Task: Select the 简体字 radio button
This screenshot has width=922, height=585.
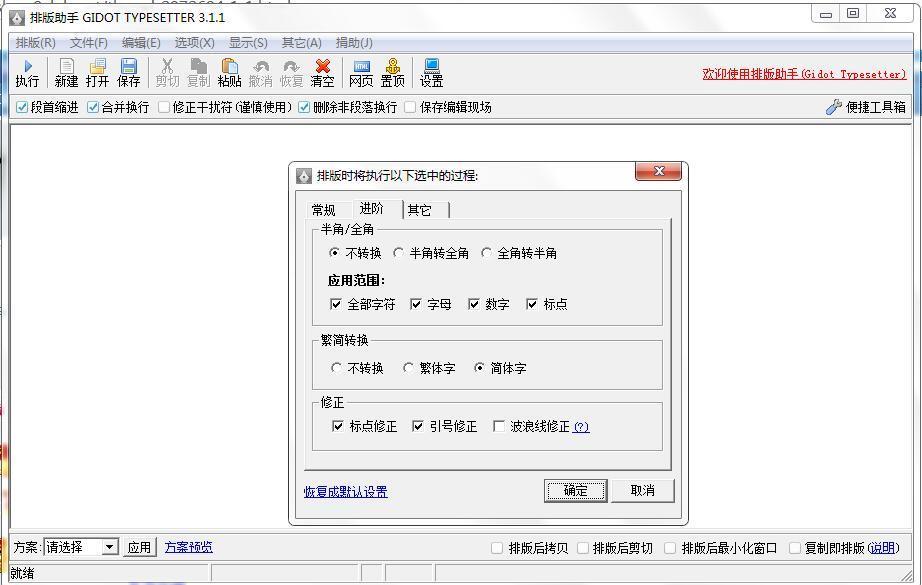Action: [479, 368]
